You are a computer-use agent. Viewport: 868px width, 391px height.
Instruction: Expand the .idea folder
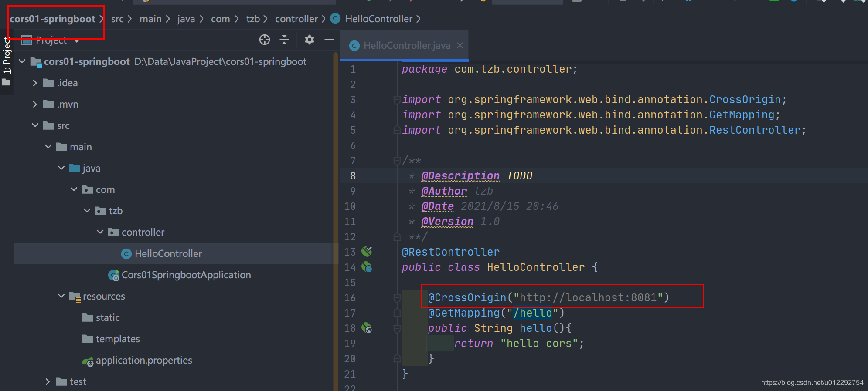pyautogui.click(x=35, y=83)
